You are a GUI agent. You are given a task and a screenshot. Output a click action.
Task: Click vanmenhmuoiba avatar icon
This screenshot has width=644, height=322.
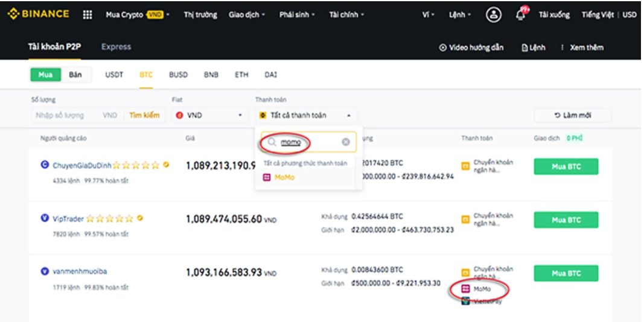[x=45, y=271]
